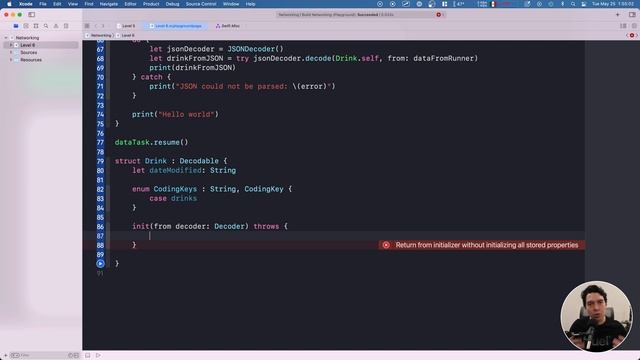This screenshot has height=360, width=640.
Task: Open Spotlight search in menu bar
Action: [573, 4]
